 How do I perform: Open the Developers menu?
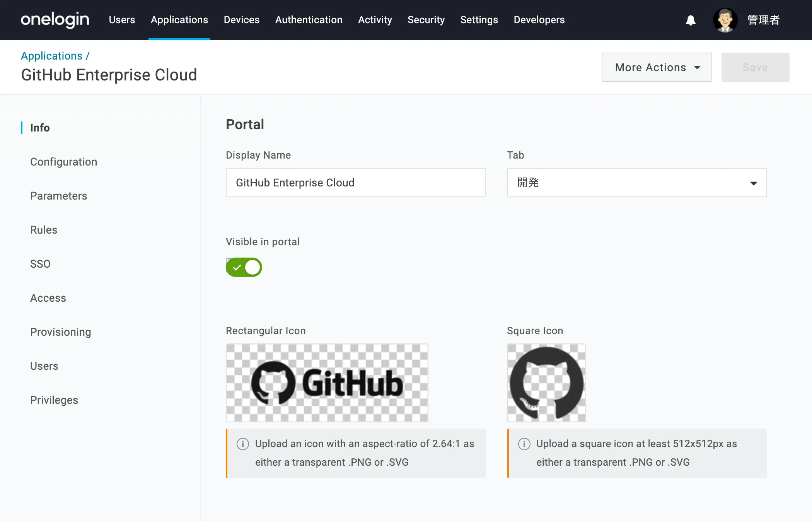tap(539, 20)
